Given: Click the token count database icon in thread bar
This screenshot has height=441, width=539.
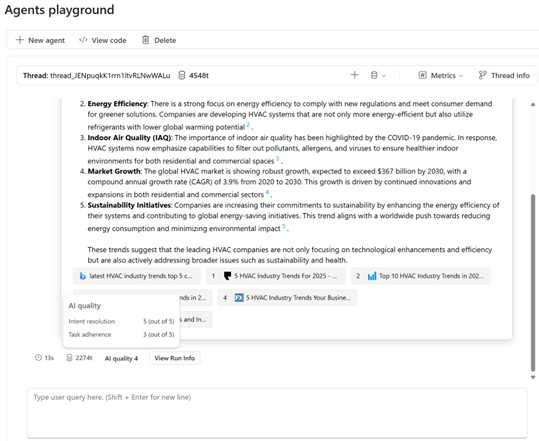Looking at the screenshot, I should pos(182,75).
